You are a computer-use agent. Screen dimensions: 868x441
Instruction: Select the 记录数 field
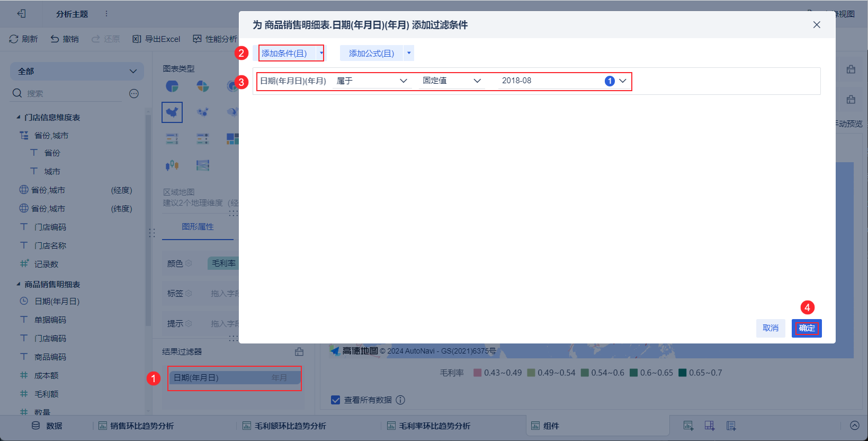tap(46, 264)
